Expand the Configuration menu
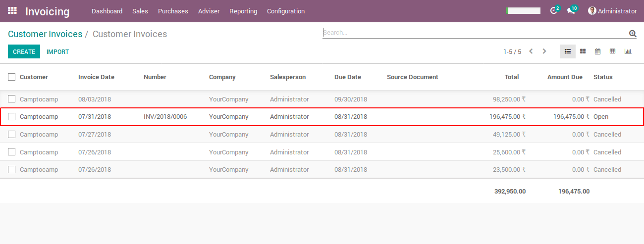This screenshot has height=244, width=644. point(286,11)
